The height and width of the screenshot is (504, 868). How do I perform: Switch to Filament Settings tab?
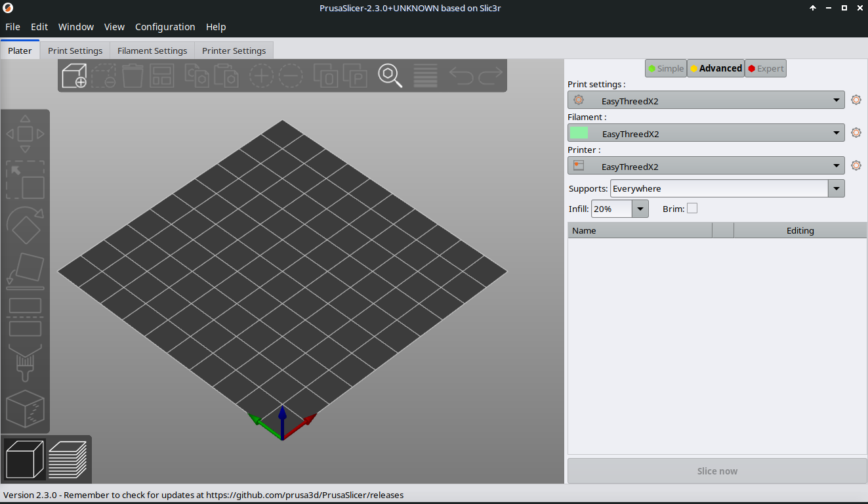tap(152, 51)
